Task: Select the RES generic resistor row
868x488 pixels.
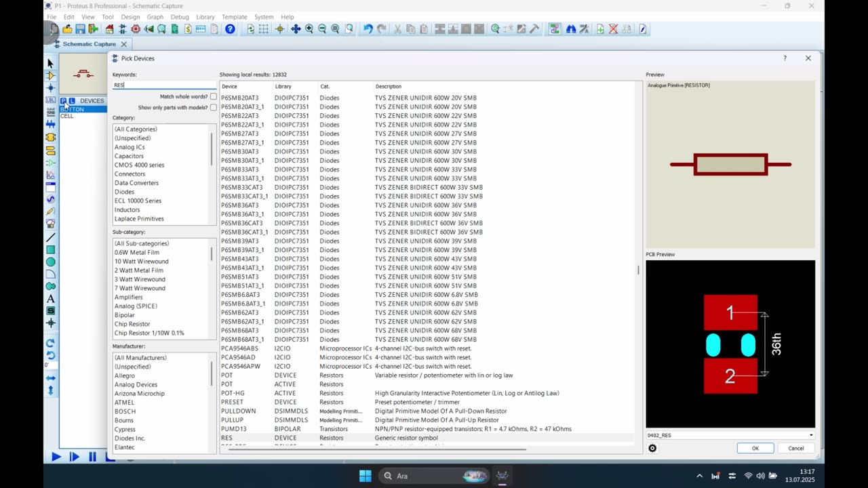Action: 427,438
